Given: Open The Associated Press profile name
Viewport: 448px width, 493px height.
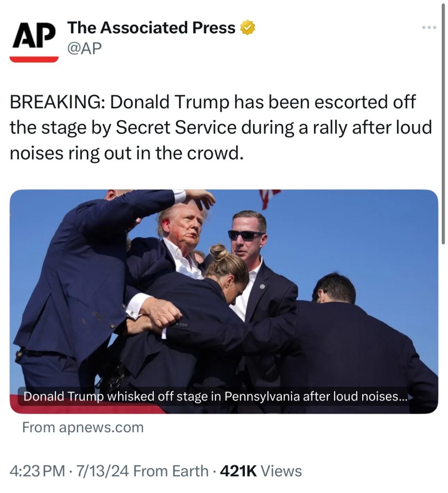Looking at the screenshot, I should [151, 28].
